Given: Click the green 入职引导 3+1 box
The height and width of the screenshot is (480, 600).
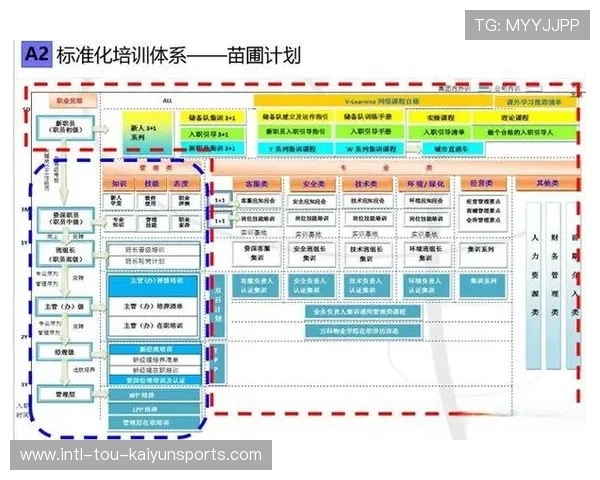Looking at the screenshot, I should pyautogui.click(x=212, y=134).
